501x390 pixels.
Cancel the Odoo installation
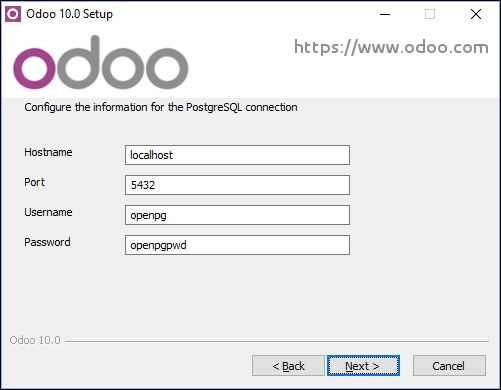pyautogui.click(x=449, y=366)
